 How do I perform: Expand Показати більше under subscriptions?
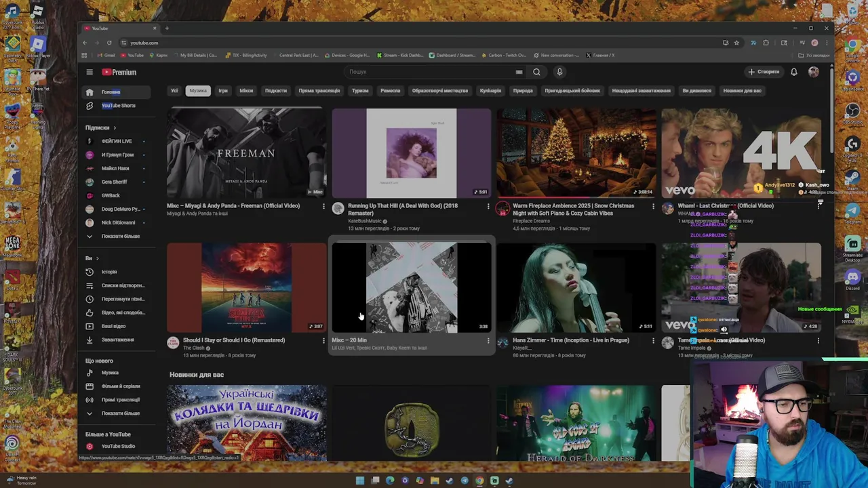(x=116, y=236)
